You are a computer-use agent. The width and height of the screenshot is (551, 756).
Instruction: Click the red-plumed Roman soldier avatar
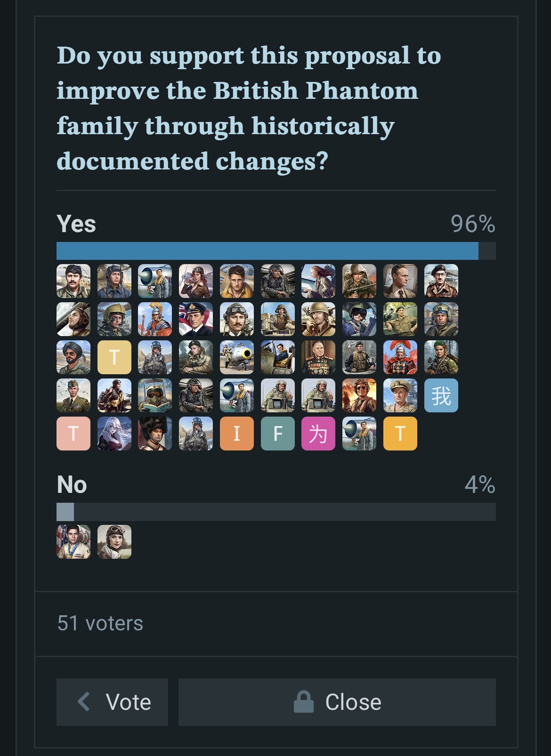400,357
